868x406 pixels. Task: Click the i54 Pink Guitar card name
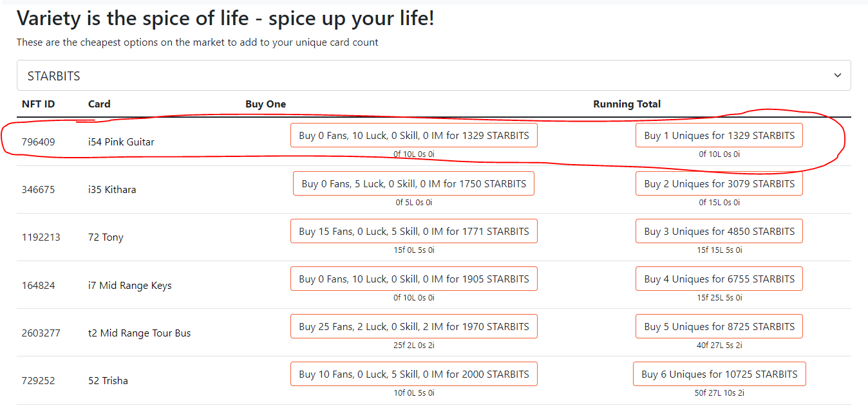pyautogui.click(x=121, y=142)
